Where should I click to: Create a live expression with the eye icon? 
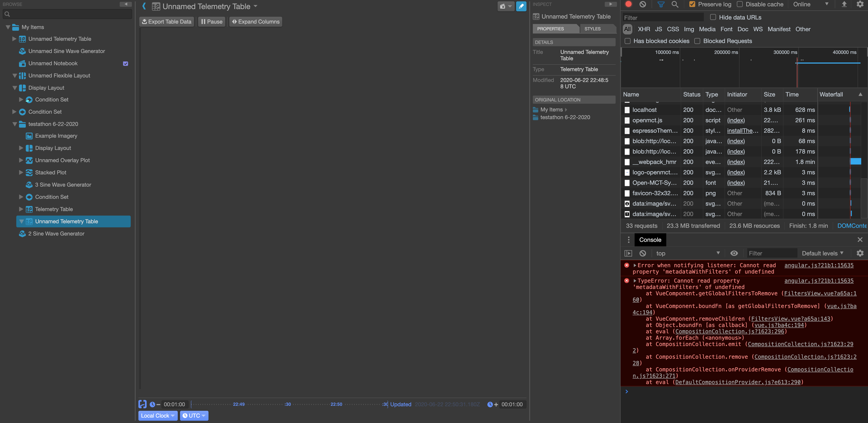pos(734,253)
